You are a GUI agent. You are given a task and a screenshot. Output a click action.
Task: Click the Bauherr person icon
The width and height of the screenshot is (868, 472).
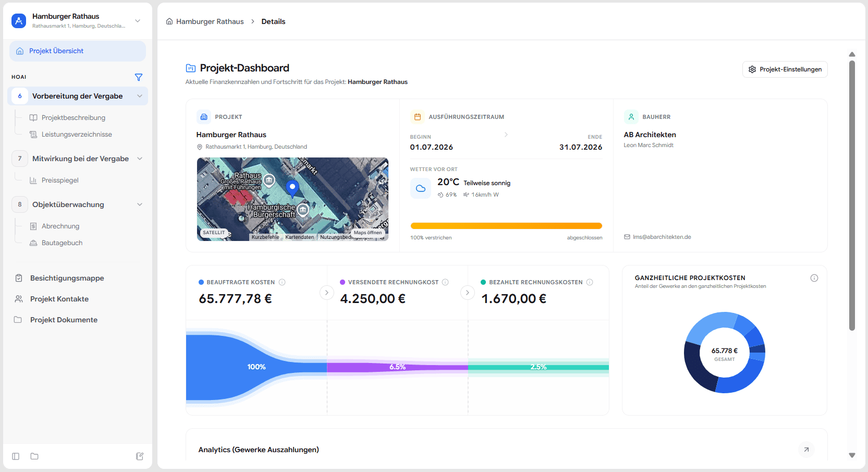631,117
